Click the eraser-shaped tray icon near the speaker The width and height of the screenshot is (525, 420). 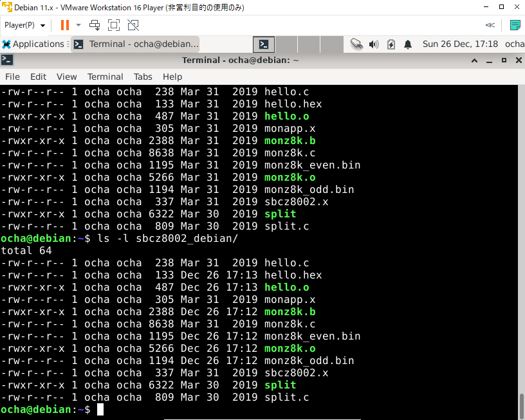[x=358, y=44]
